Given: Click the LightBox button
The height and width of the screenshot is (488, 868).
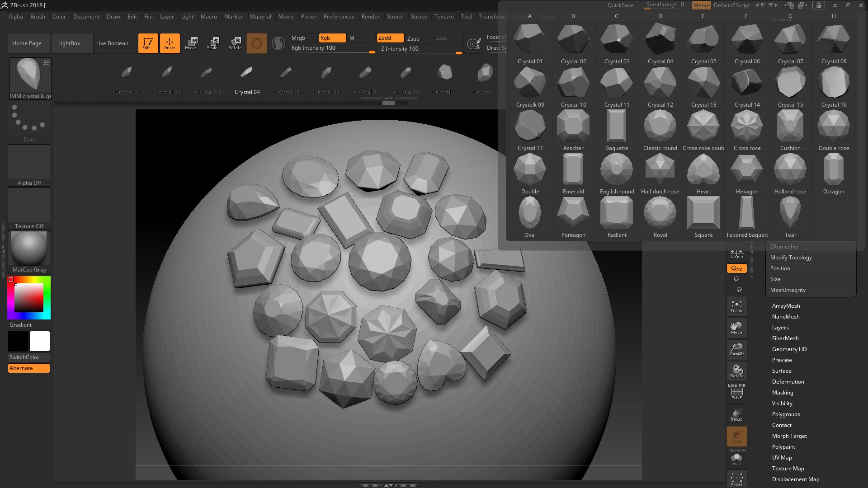Looking at the screenshot, I should point(69,43).
